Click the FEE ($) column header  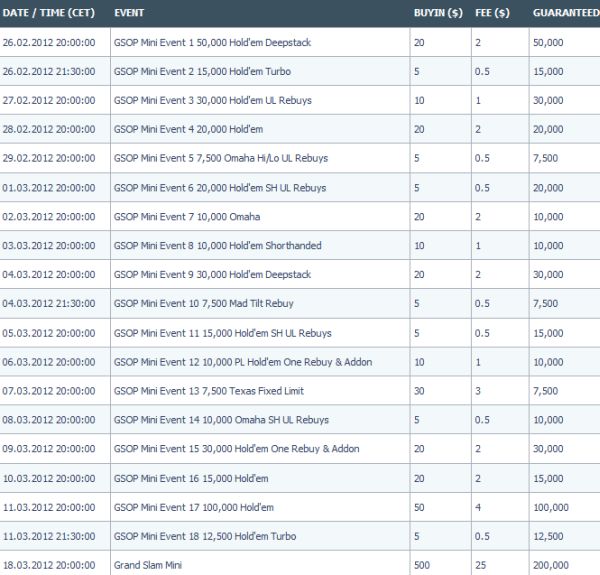(x=492, y=13)
